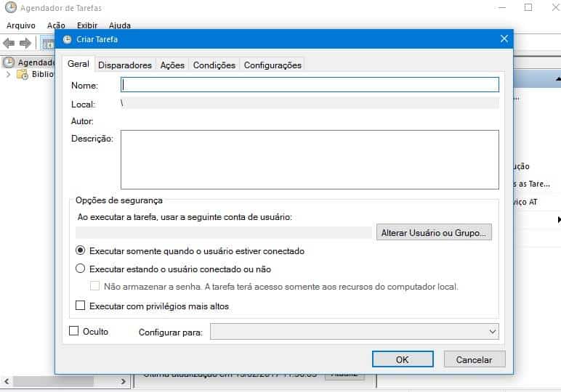Click the Biblioteca folder icon in tree
The height and width of the screenshot is (392, 561).
(x=23, y=74)
